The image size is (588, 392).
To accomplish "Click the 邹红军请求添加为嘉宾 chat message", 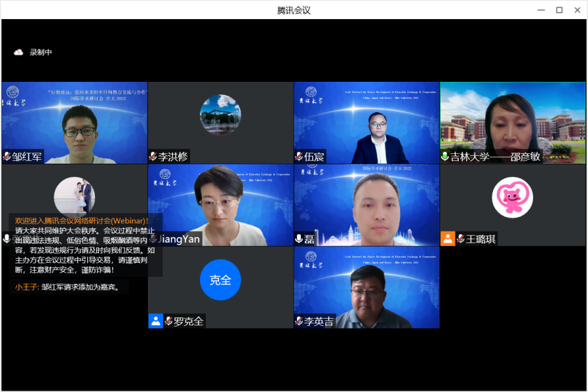I will [81, 286].
